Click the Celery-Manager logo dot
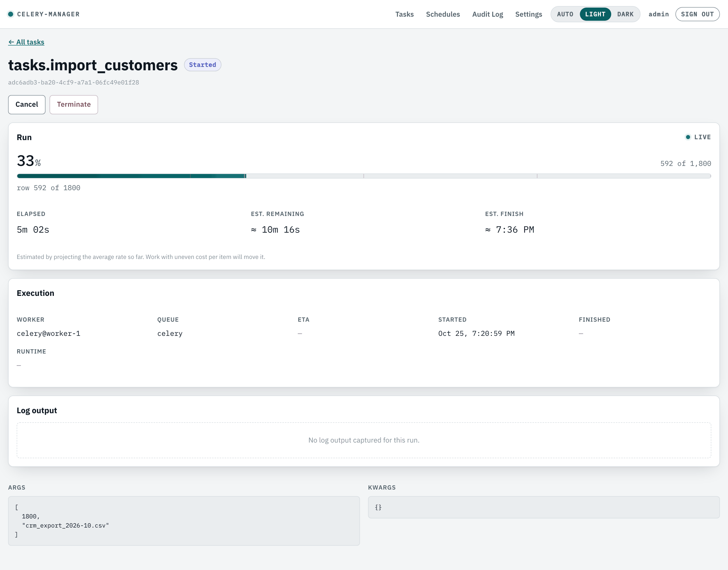The width and height of the screenshot is (728, 570). tap(11, 14)
